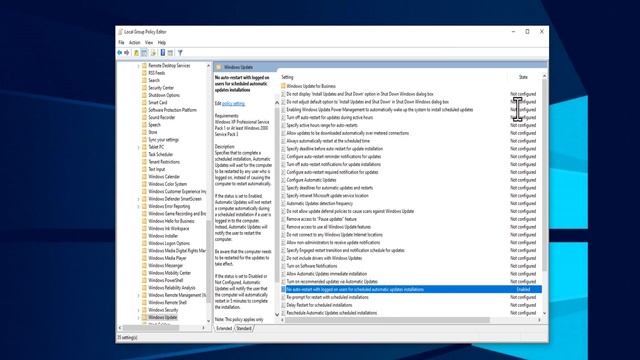The image size is (640, 360).
Task: Select the Windows Ink Workspace tree item
Action: click(x=169, y=229)
